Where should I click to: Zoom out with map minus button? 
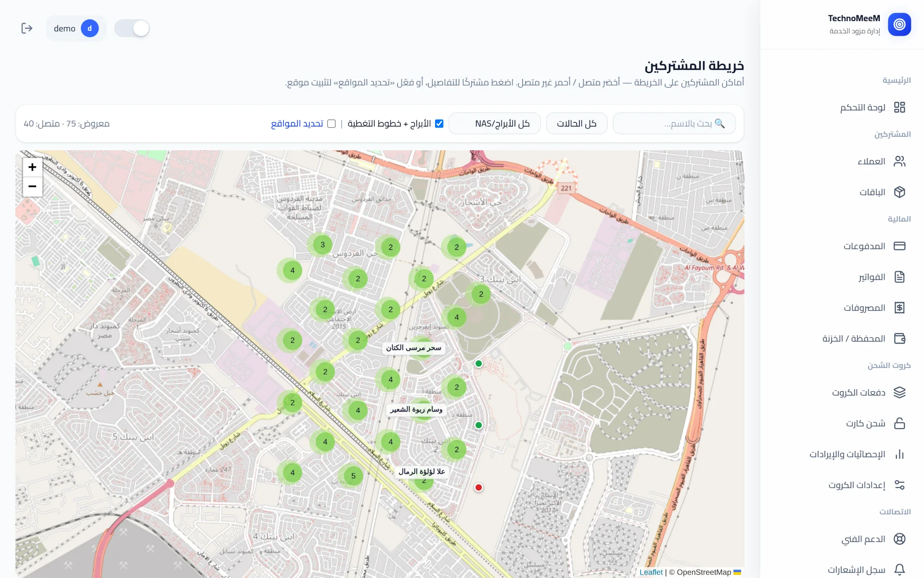click(32, 186)
